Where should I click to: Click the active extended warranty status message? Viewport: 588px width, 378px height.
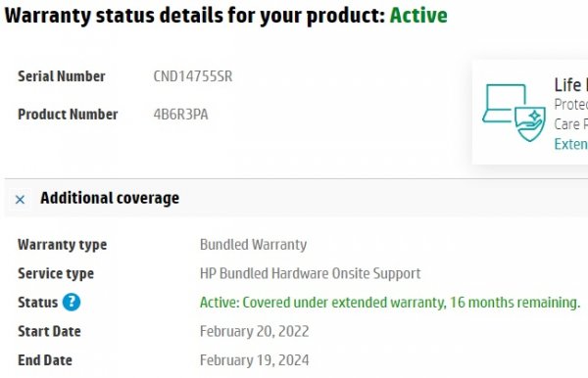pos(390,303)
